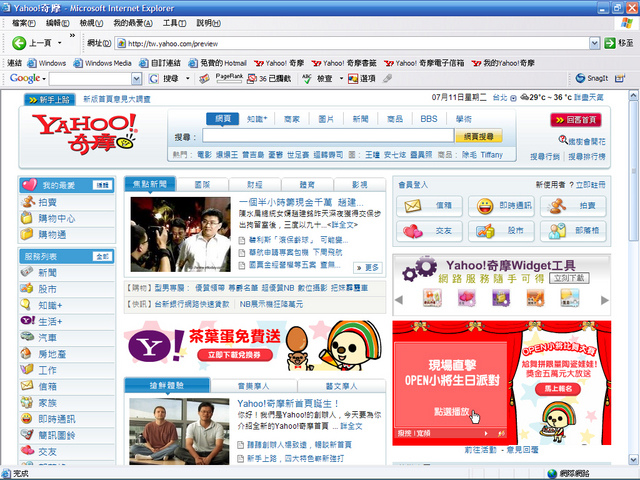Screen dimensions: 640x480
Task: Expand the toolbar overflow chevron next to Back
Action: (72, 36)
